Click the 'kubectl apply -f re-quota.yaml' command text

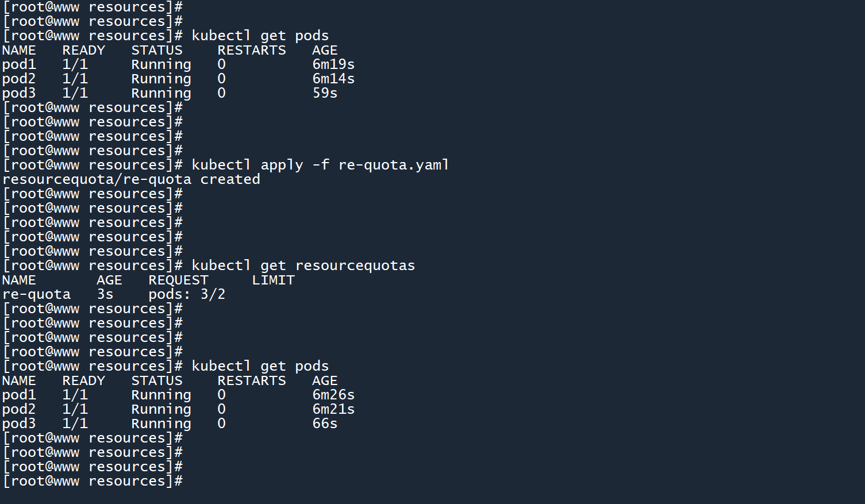[320, 165]
